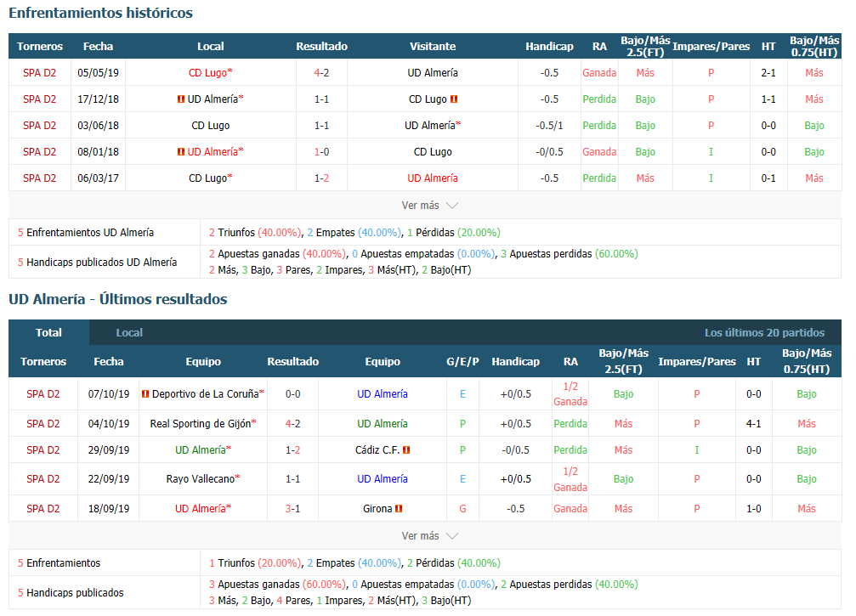Viewport: 856px width, 616px height.
Task: Click red card icon next to Girona
Action: pyautogui.click(x=399, y=508)
